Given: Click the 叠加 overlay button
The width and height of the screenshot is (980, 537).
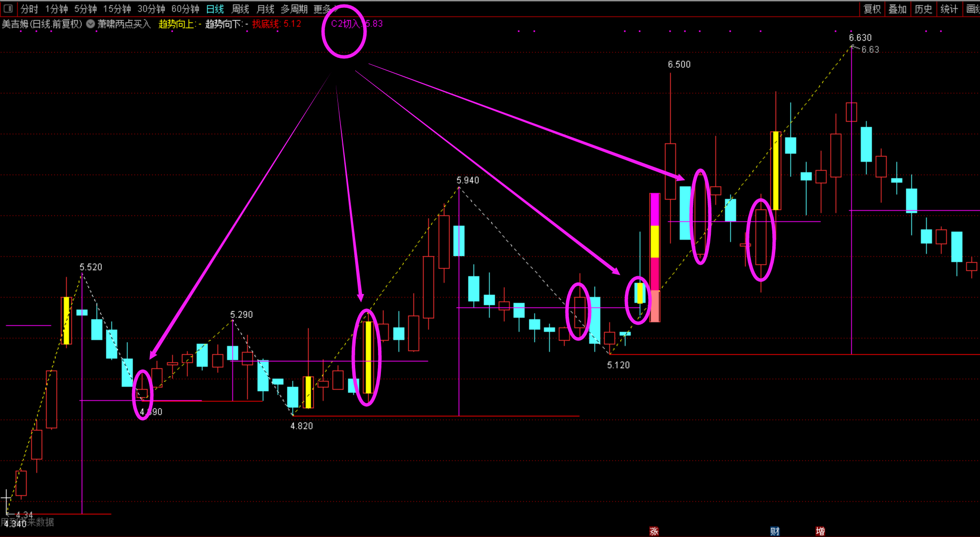Looking at the screenshot, I should [x=897, y=9].
